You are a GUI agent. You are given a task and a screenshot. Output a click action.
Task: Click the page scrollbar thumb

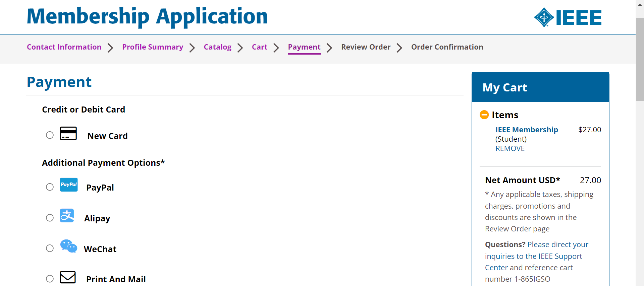click(640, 59)
